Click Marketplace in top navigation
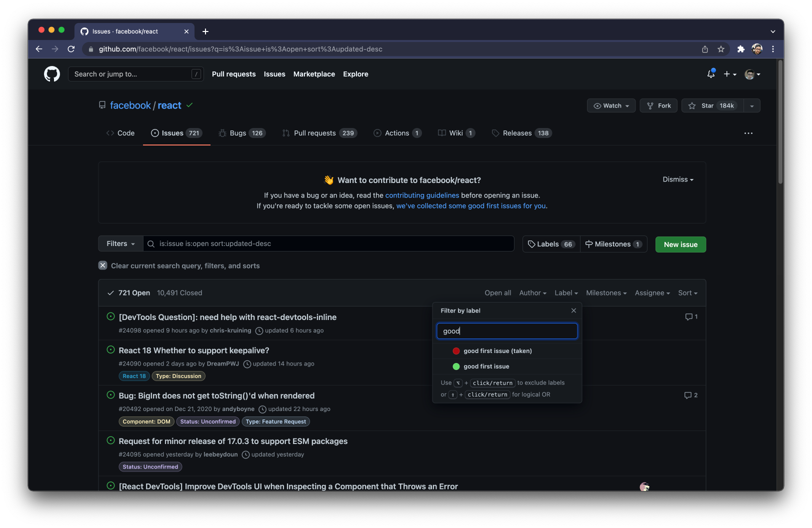 (314, 74)
